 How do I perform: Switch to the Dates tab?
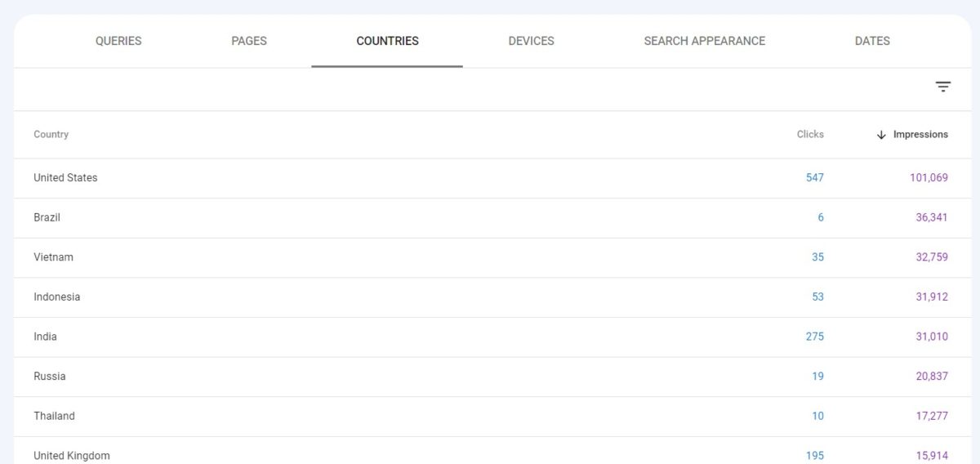click(872, 41)
